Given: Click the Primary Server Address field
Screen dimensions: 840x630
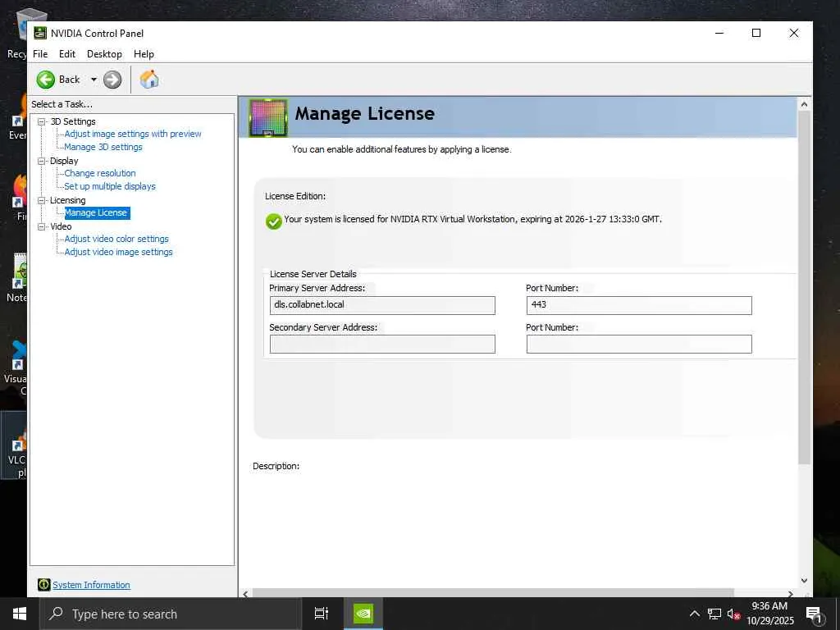Looking at the screenshot, I should [382, 305].
